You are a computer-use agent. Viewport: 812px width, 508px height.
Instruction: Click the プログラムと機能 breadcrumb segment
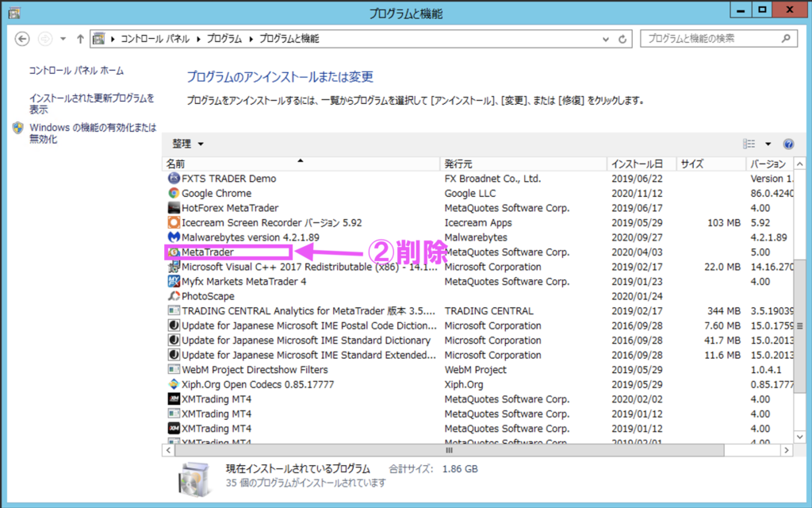[289, 39]
